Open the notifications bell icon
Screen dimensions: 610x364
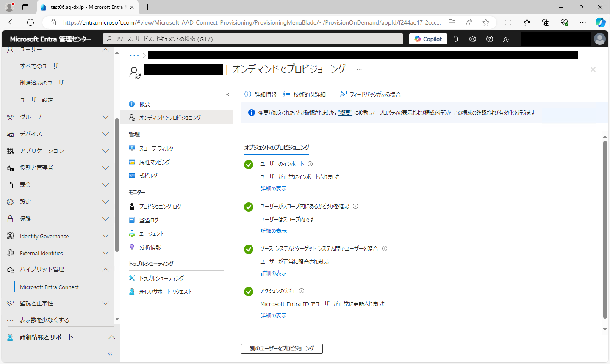click(x=456, y=39)
